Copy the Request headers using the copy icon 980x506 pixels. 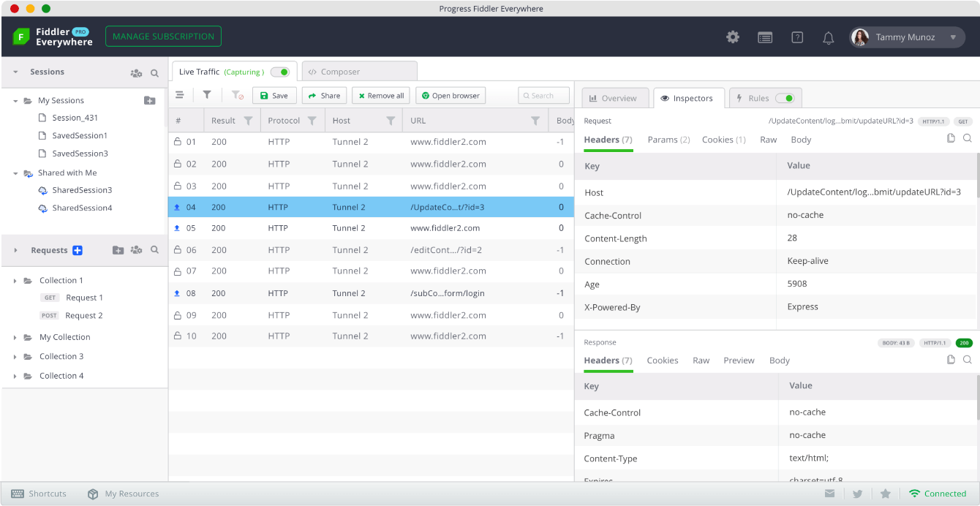point(951,138)
